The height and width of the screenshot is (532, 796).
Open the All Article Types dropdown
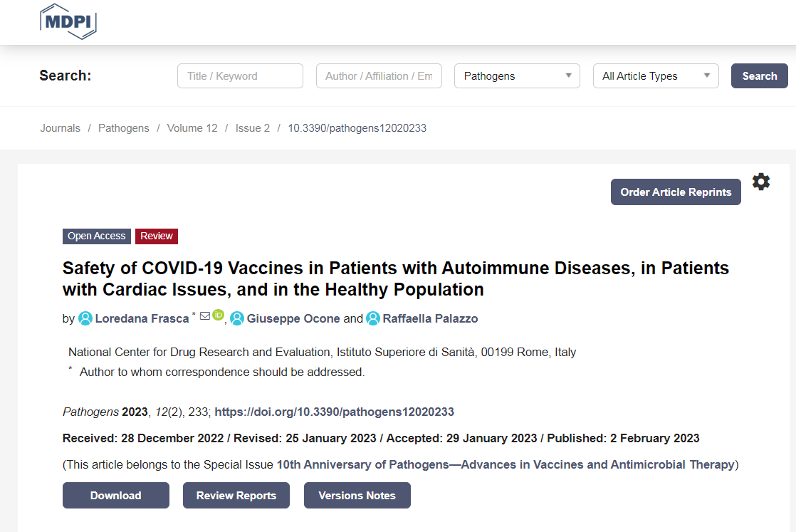pos(656,76)
